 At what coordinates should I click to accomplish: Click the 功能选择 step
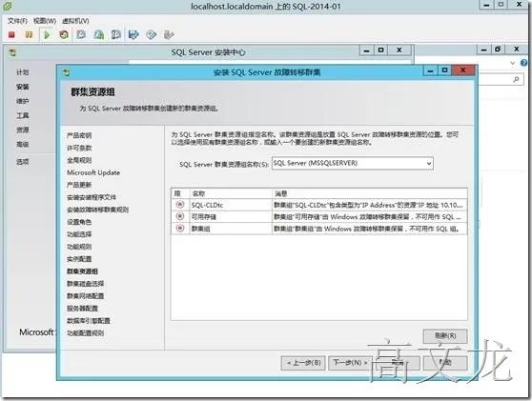79,234
